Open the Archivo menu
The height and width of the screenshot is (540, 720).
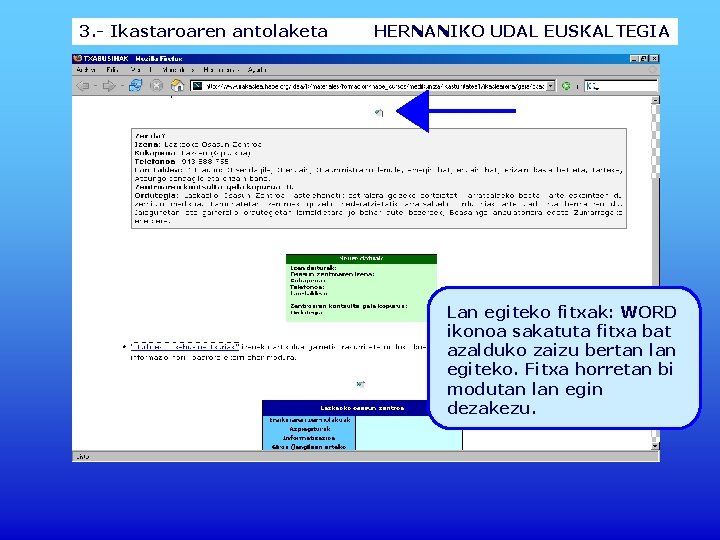pyautogui.click(x=85, y=70)
